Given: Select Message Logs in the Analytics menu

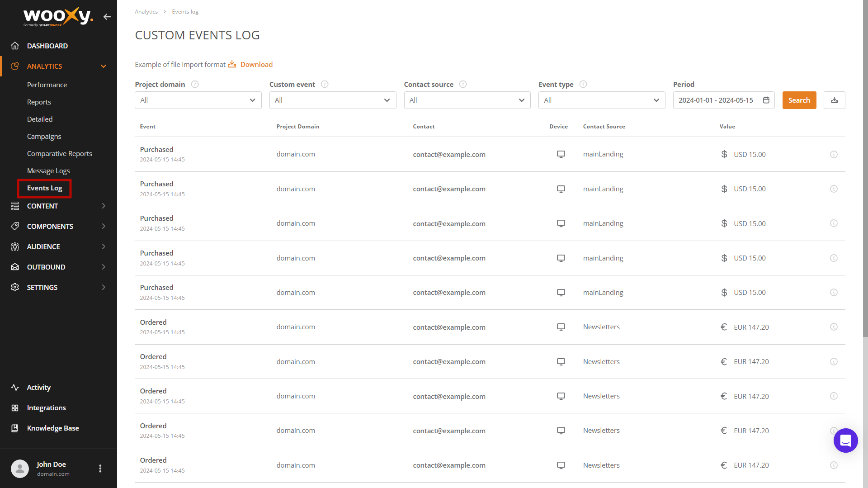Looking at the screenshot, I should pyautogui.click(x=48, y=171).
